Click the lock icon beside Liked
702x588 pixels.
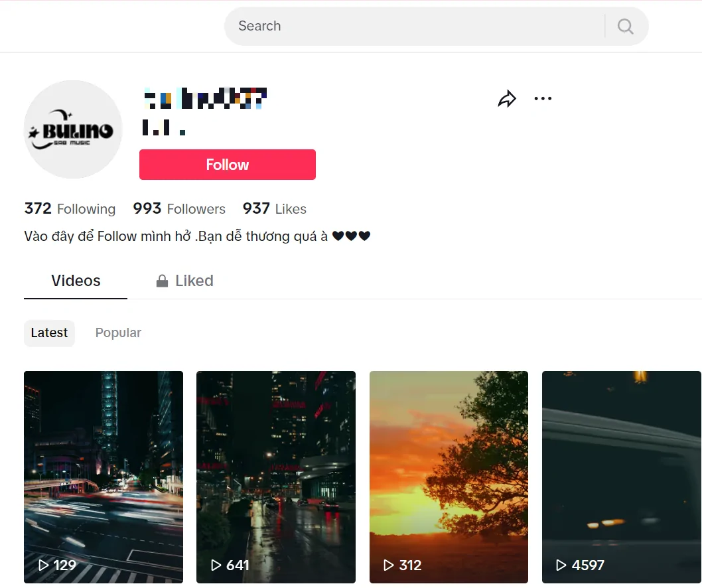pyautogui.click(x=162, y=281)
